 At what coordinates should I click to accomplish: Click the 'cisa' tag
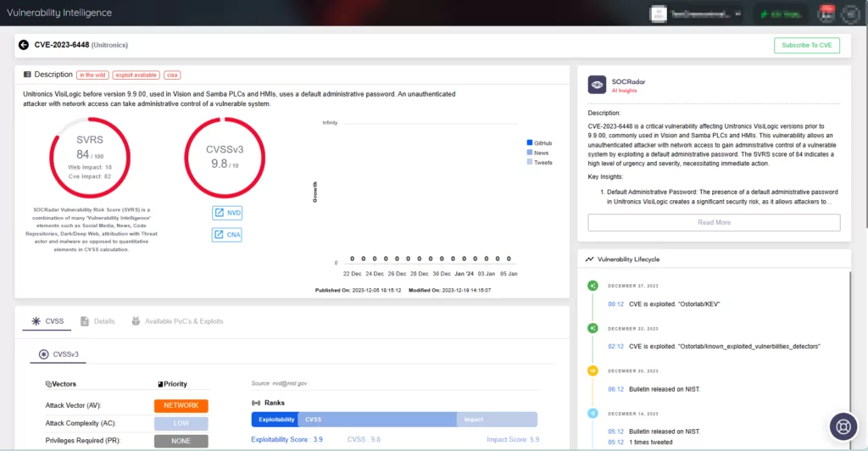[172, 75]
